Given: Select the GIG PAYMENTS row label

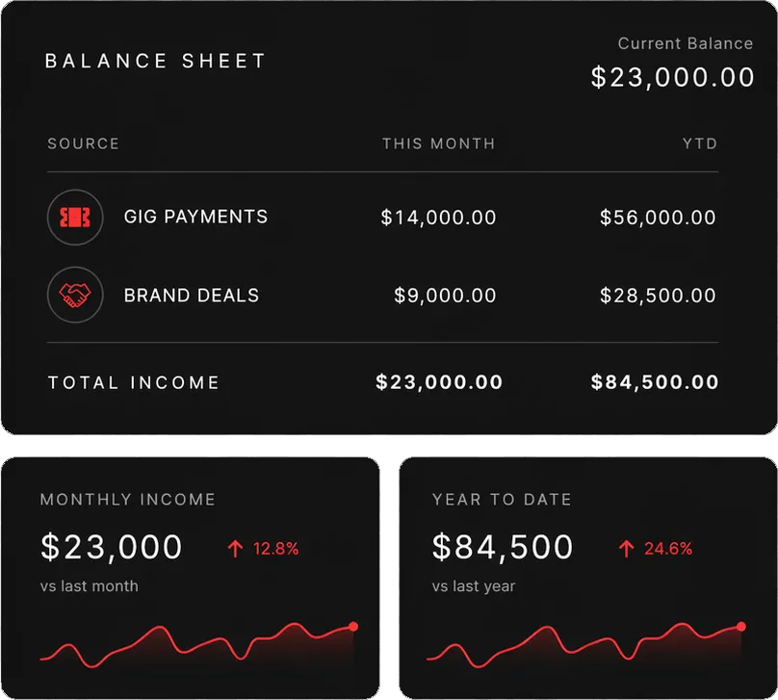Looking at the screenshot, I should pos(195,218).
